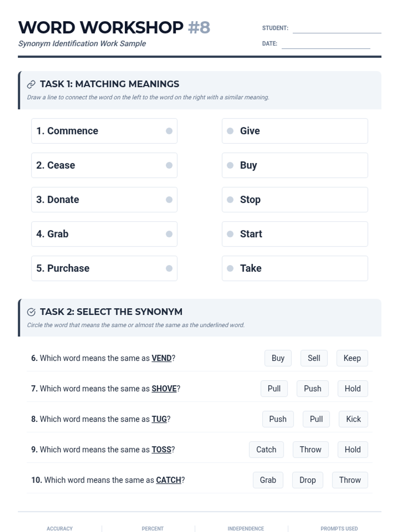Select Grab for the CATCH question
Image resolution: width=399 pixels, height=532 pixels.
[x=268, y=480]
